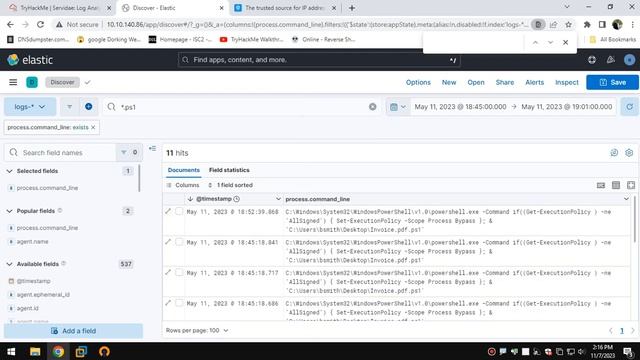Screen dimensions: 640x360
Task: Switch to the Field statistics tab
Action: coord(229,170)
